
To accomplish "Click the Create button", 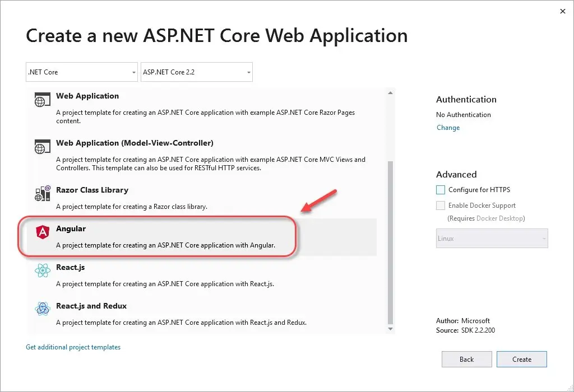I will 522,360.
